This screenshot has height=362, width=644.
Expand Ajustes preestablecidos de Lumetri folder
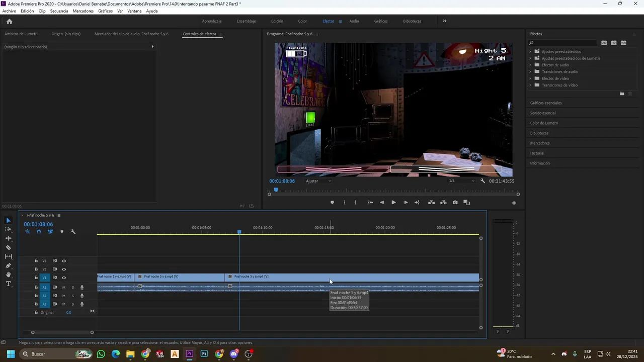pos(530,58)
